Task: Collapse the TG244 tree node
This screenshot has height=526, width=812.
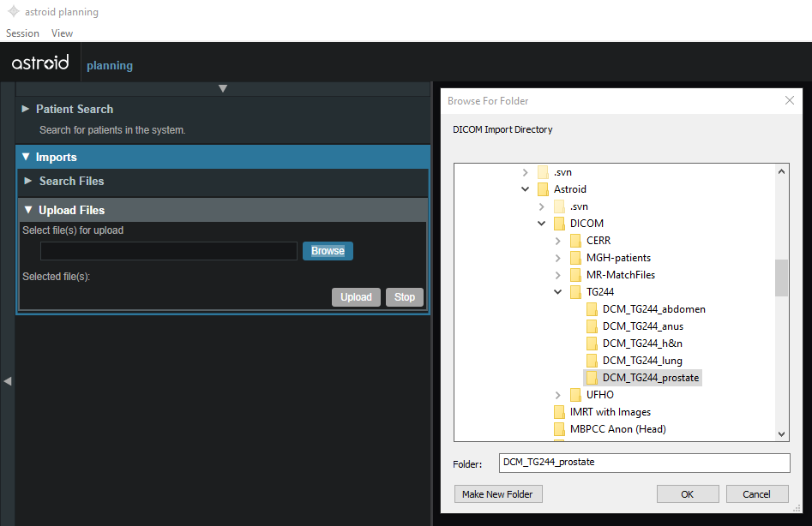Action: tap(558, 292)
